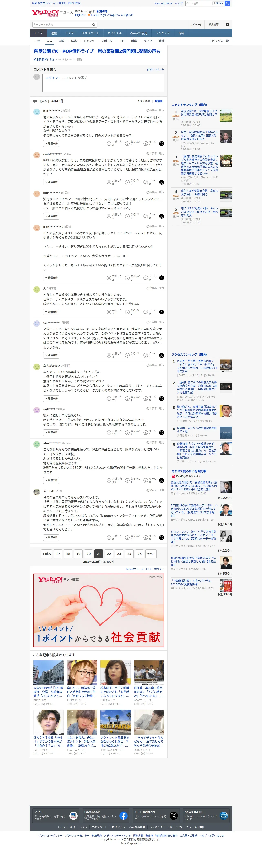Click 共感した icon on tai******** comment

click(x=109, y=355)
